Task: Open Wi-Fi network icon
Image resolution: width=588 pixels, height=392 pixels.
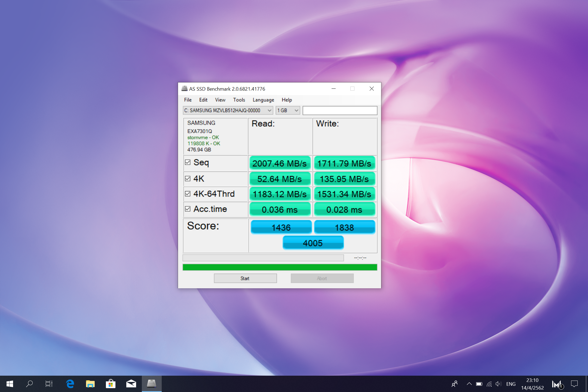Action: tap(489, 384)
